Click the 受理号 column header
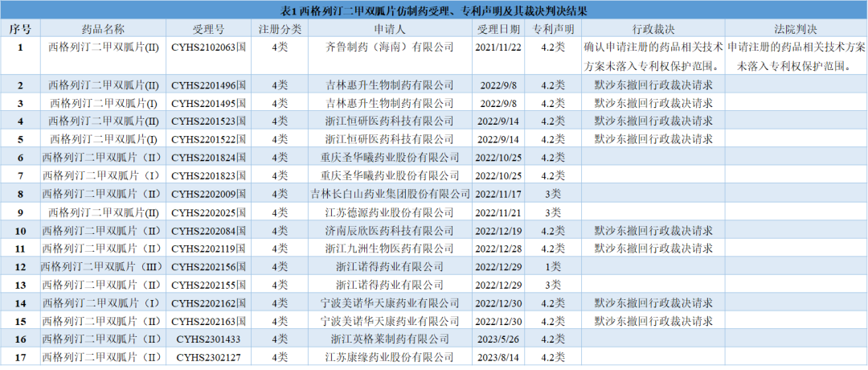This screenshot has height=370, width=868. pos(208,29)
